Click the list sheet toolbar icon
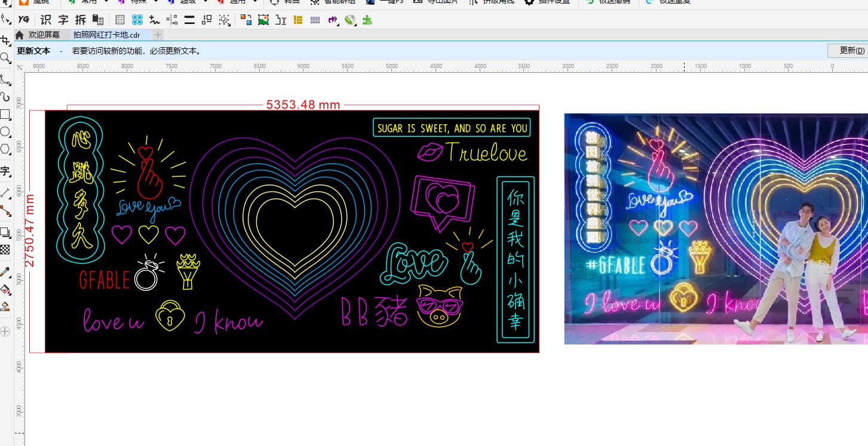The width and height of the screenshot is (868, 446). point(120,20)
